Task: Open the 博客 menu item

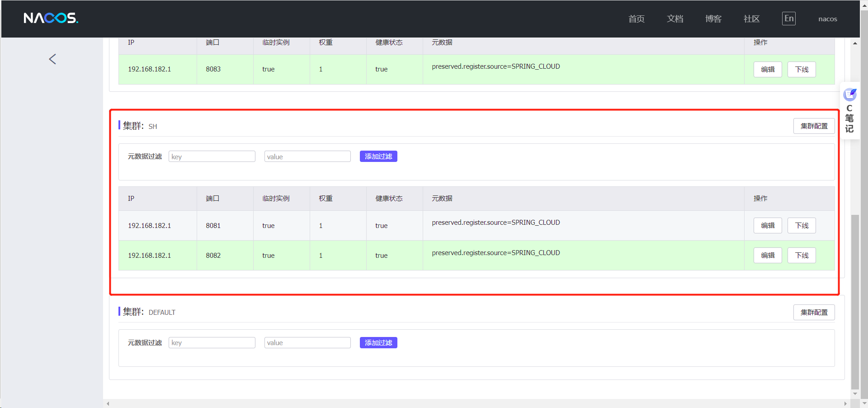Action: pyautogui.click(x=713, y=19)
